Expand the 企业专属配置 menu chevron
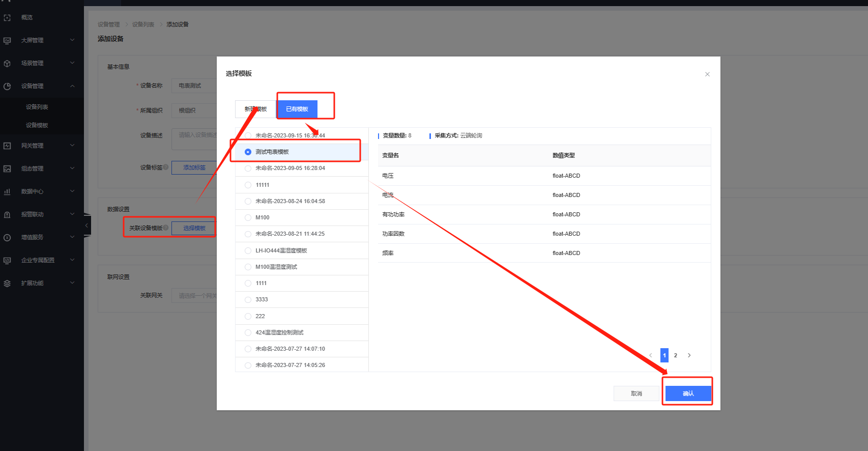The image size is (868, 451). (x=72, y=260)
